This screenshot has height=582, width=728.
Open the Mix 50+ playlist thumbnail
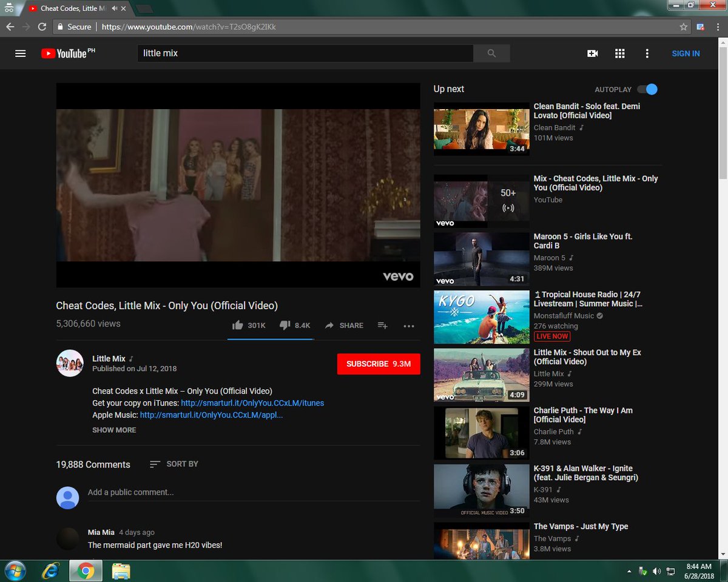[x=482, y=201]
